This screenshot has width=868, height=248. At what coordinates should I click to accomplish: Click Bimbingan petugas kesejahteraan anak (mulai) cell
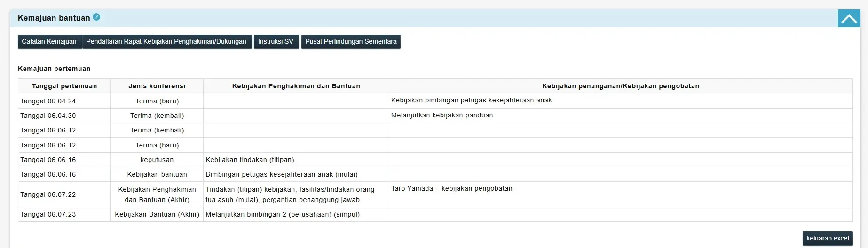click(x=296, y=174)
